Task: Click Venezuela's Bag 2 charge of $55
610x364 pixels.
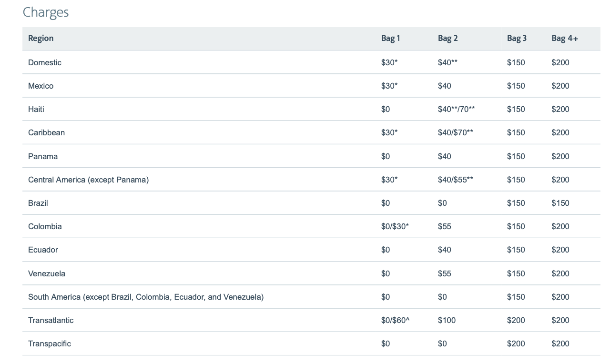Action: (x=444, y=273)
